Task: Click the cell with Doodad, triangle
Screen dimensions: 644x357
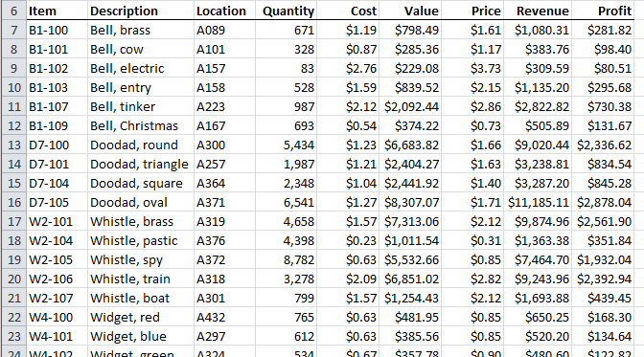Action: pyautogui.click(x=141, y=164)
